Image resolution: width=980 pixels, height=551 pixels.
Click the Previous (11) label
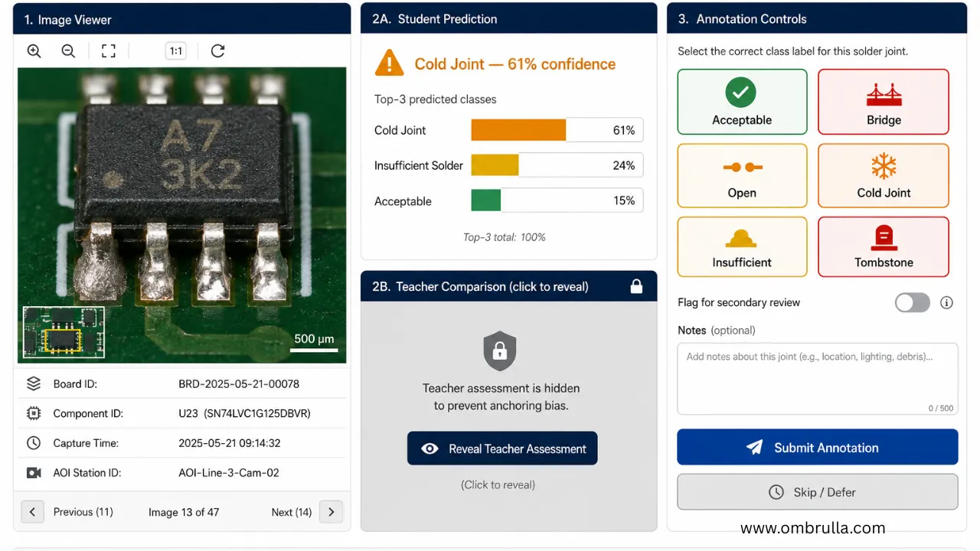[83, 512]
